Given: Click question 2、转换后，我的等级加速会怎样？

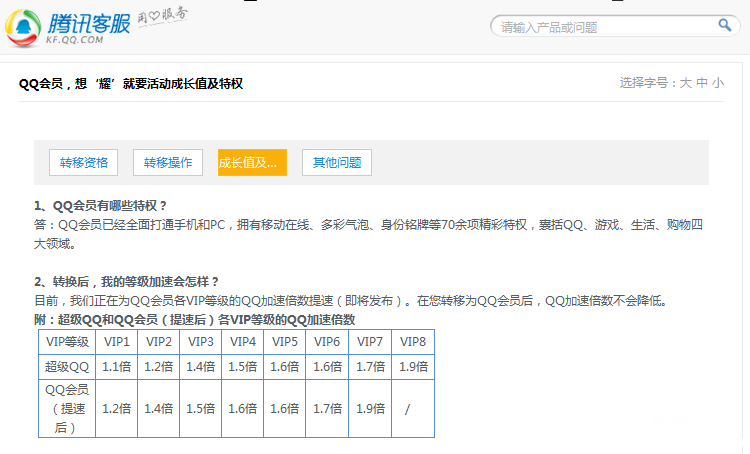Looking at the screenshot, I should pyautogui.click(x=127, y=281).
